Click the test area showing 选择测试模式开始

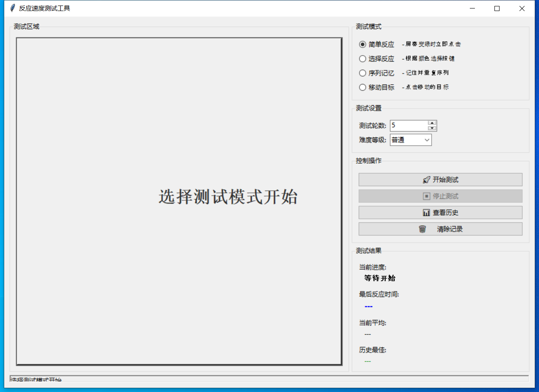point(179,202)
